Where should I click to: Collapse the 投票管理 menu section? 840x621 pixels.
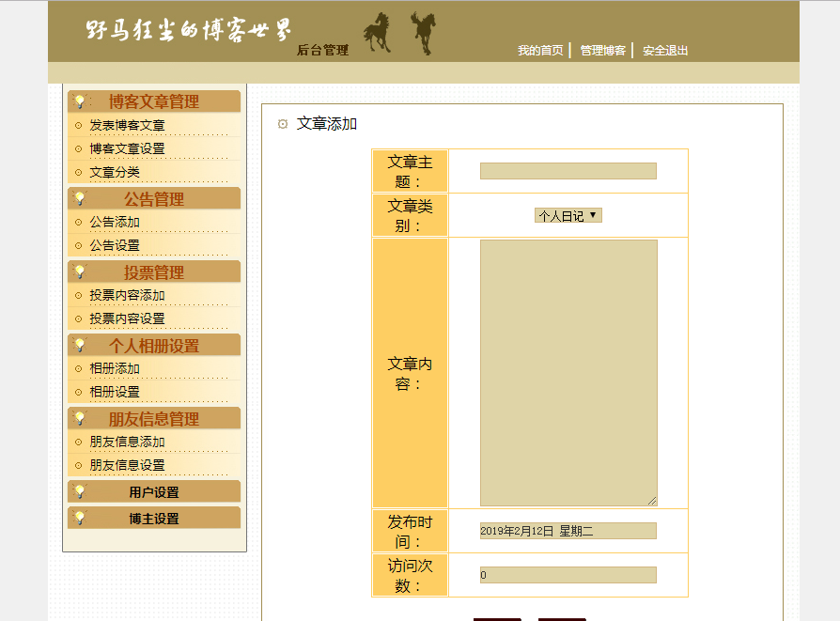(x=154, y=272)
